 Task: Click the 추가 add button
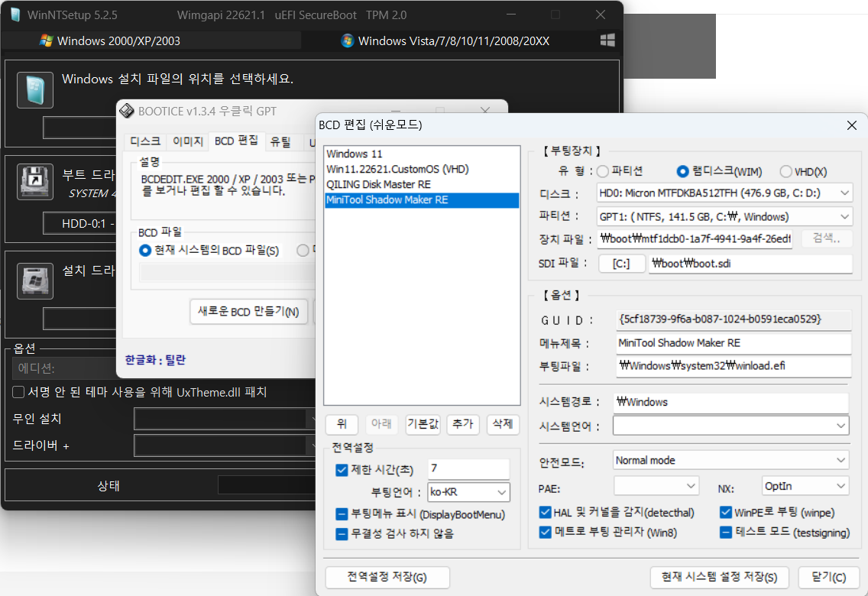click(x=463, y=424)
